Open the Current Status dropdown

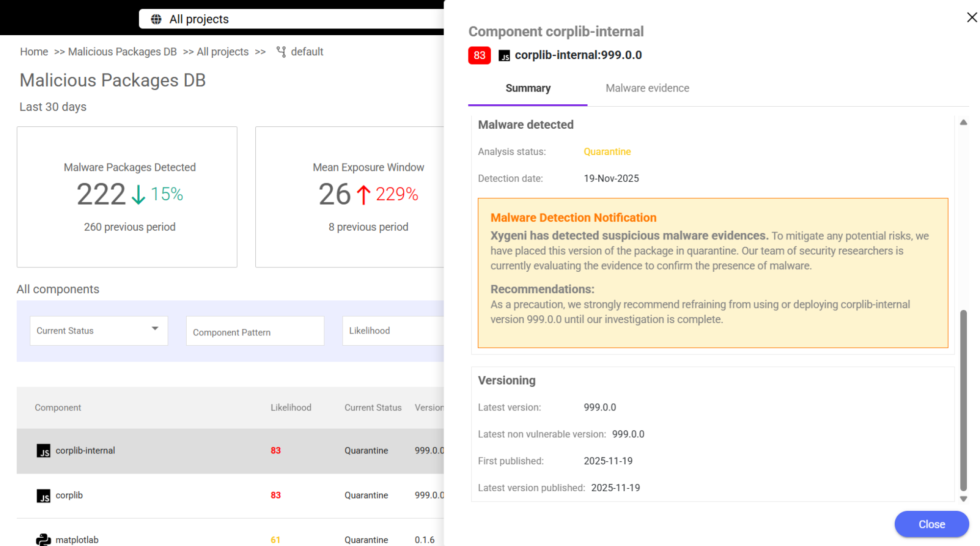click(x=98, y=331)
